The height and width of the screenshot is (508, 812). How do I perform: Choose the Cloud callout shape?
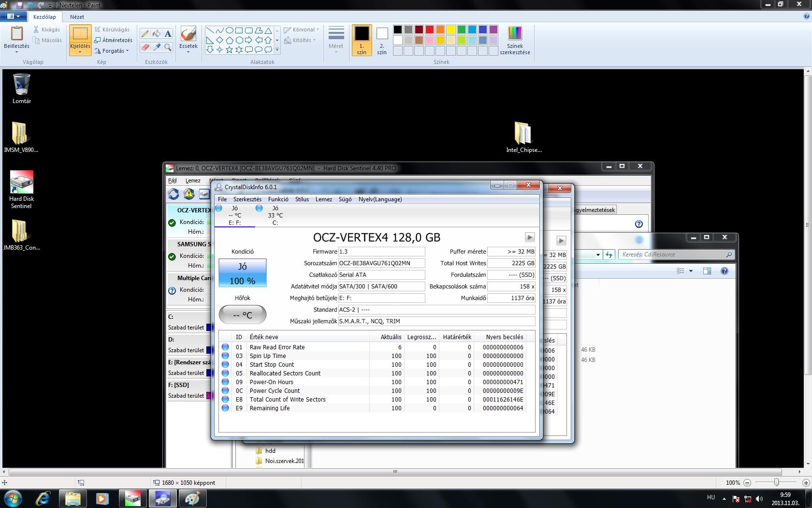(x=268, y=49)
